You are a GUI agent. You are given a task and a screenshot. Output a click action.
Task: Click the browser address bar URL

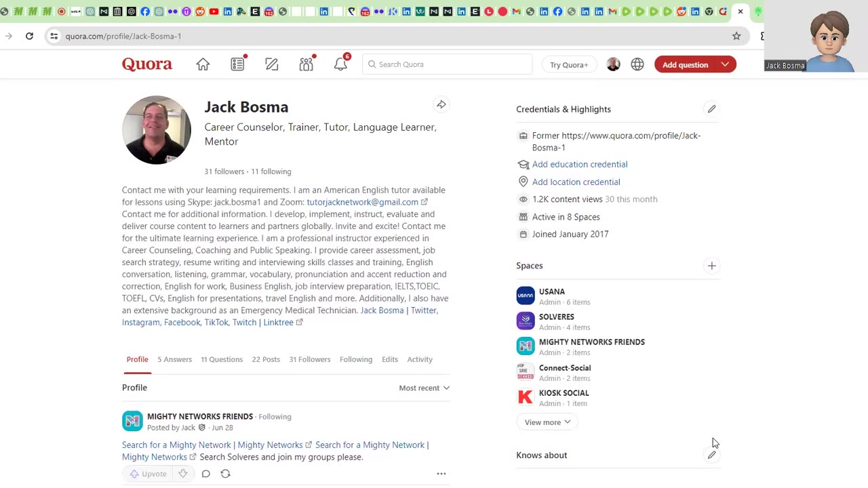[x=123, y=36]
